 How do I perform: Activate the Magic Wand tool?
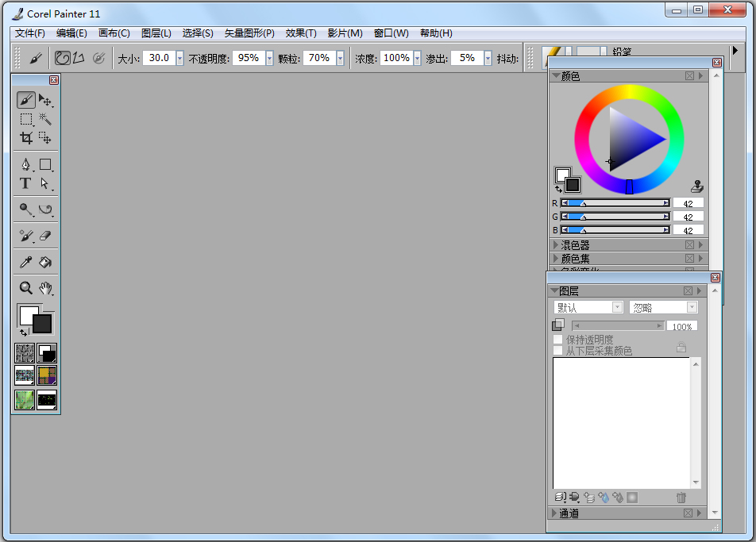coord(47,119)
